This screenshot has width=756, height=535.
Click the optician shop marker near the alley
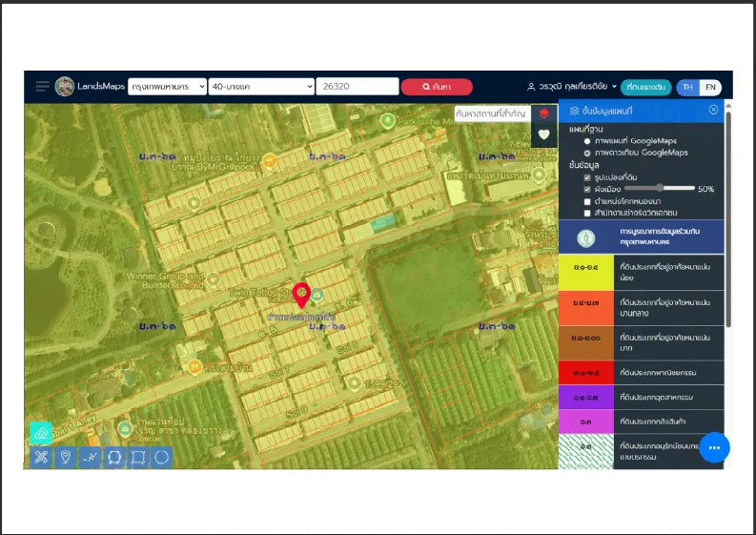point(125,428)
